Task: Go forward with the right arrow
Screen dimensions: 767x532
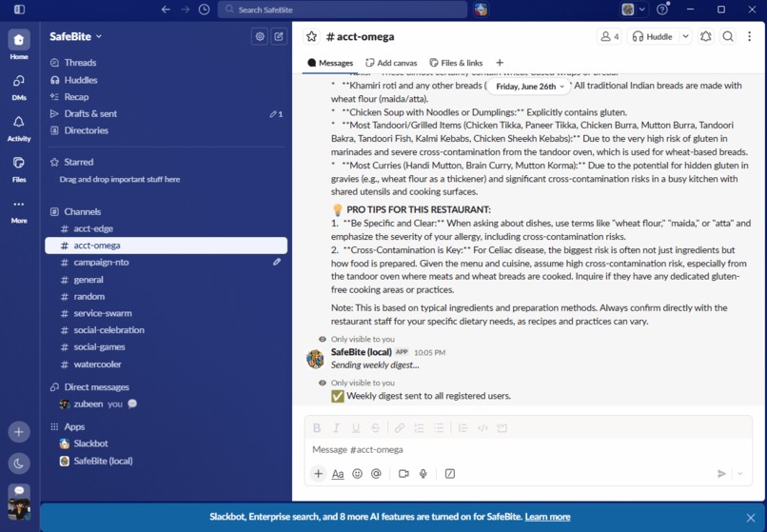Action: (x=185, y=10)
